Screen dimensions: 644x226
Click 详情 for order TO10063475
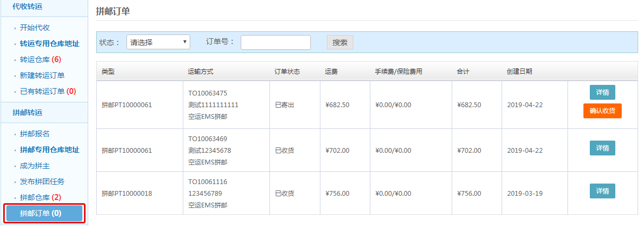tap(602, 92)
